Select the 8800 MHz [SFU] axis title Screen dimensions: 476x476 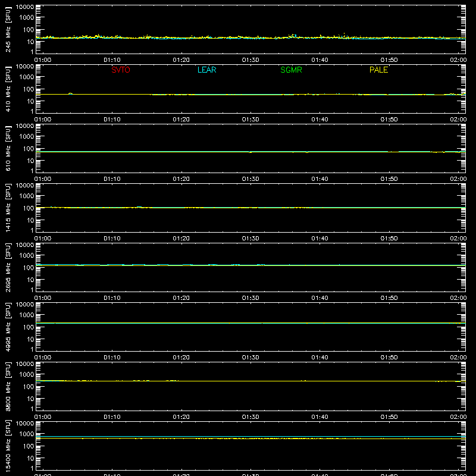click(8, 386)
